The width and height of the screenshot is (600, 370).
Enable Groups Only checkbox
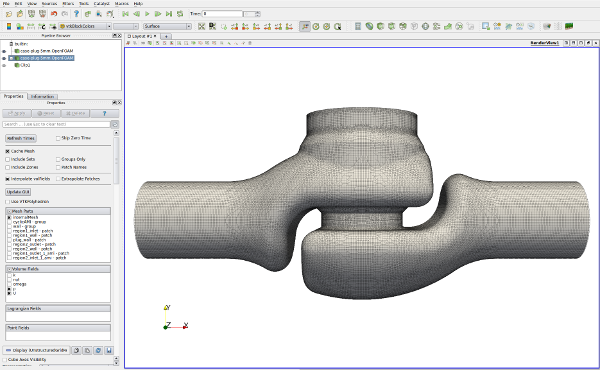58,160
